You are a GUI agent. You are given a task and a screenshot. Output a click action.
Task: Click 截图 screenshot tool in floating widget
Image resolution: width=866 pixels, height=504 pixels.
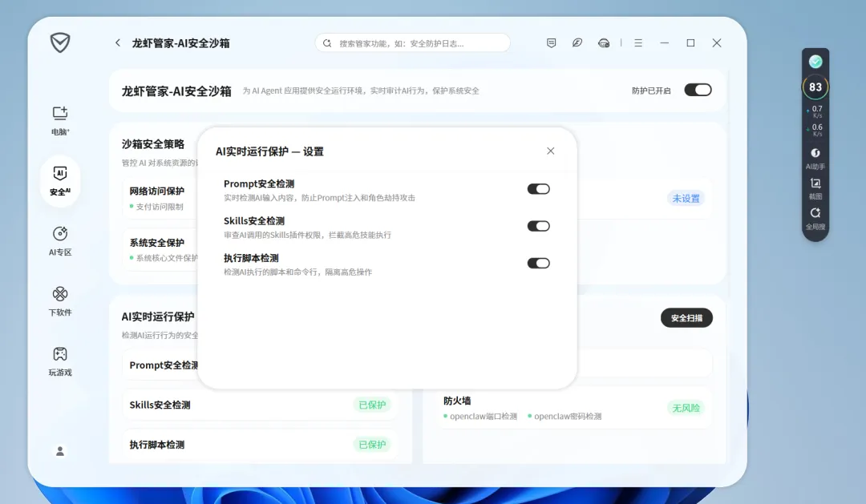click(x=815, y=188)
